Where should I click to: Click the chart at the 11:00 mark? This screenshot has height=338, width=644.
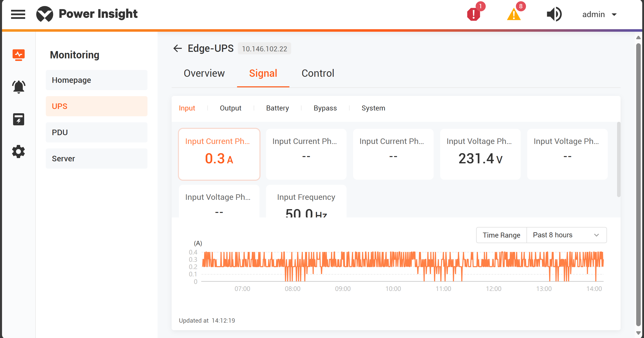pos(443,267)
